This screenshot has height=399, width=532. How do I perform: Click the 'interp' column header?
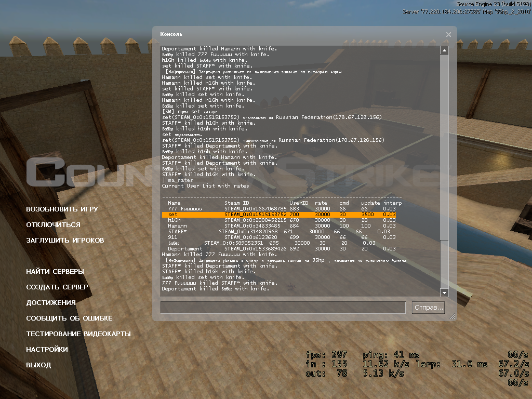393,203
